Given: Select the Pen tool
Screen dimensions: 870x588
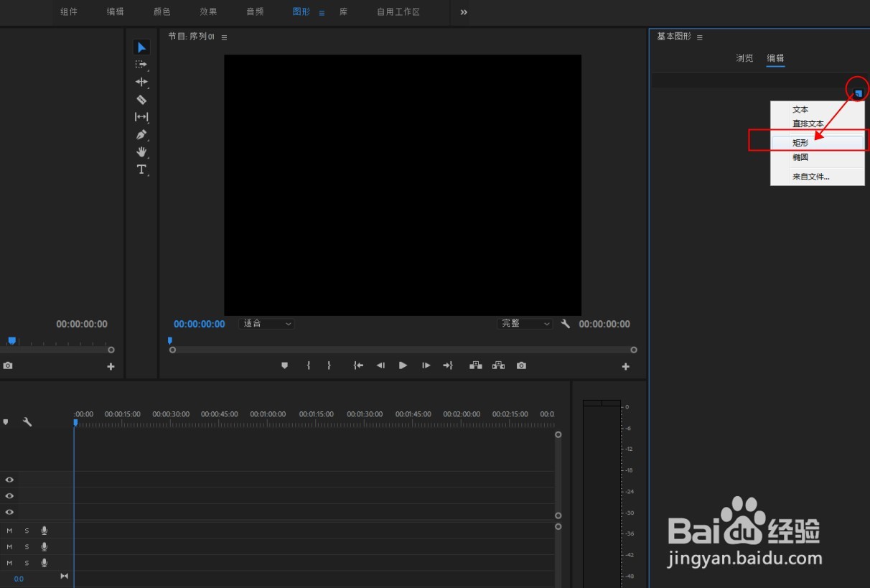Looking at the screenshot, I should [141, 134].
